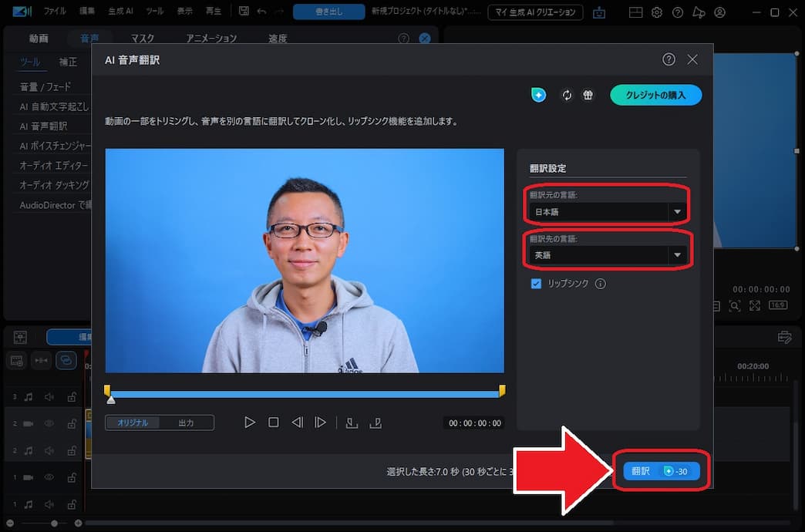Open help for the AI 音声翻訳 dialog

pyautogui.click(x=668, y=59)
